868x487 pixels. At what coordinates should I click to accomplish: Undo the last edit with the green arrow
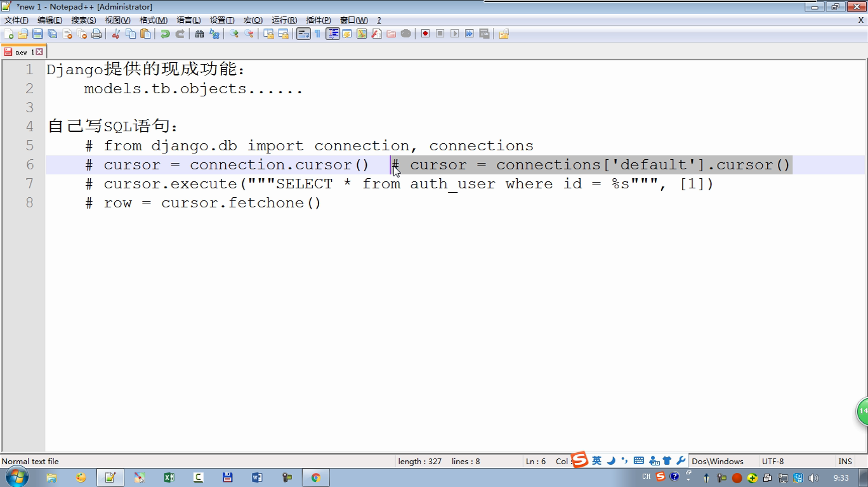[x=165, y=34]
